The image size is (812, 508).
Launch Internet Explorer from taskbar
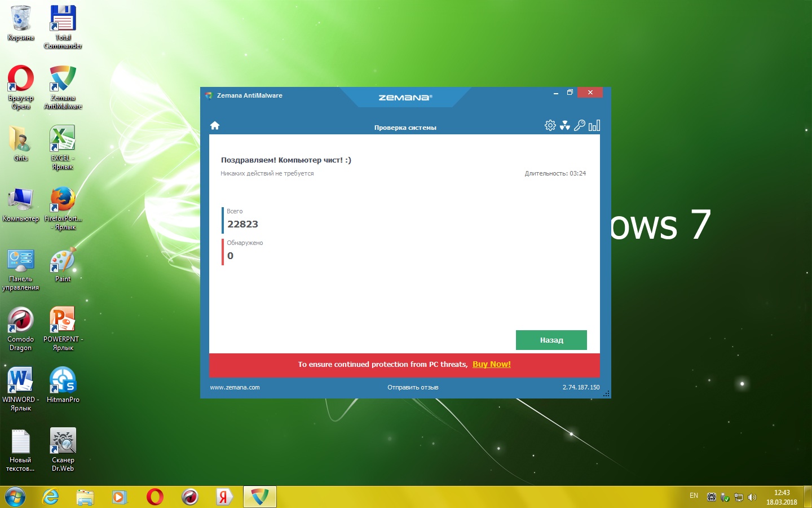(51, 497)
